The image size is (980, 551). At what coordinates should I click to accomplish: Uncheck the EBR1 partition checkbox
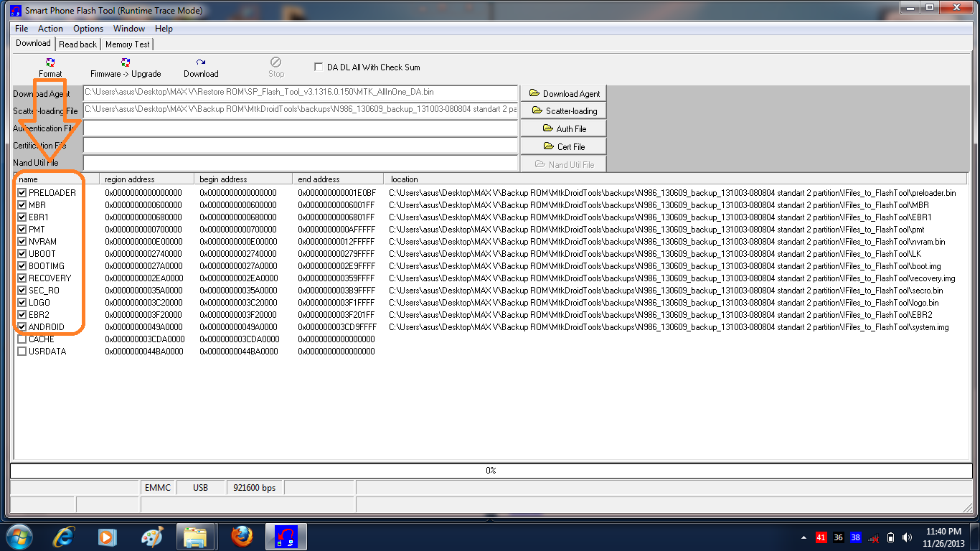click(22, 217)
